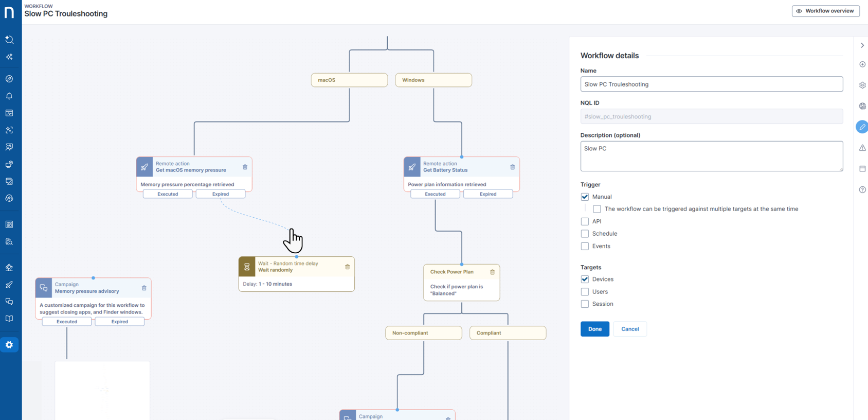Delete the Wait randomly node
The height and width of the screenshot is (420, 868).
click(x=348, y=267)
